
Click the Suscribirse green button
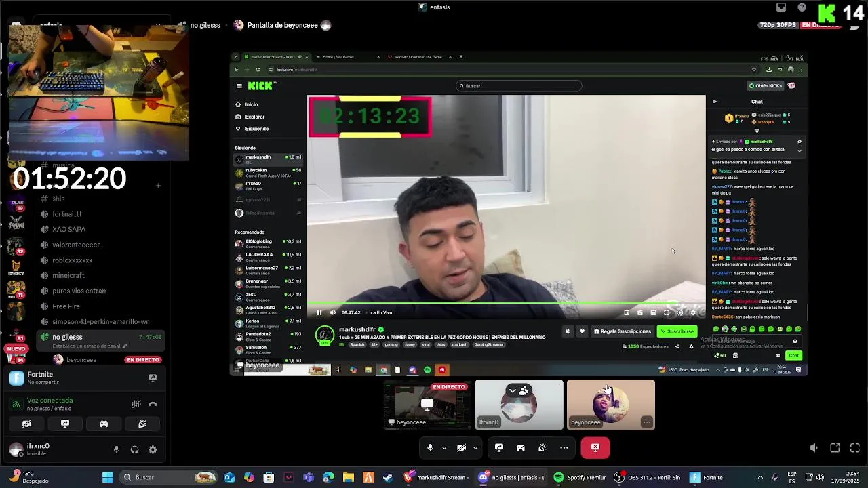click(x=677, y=331)
